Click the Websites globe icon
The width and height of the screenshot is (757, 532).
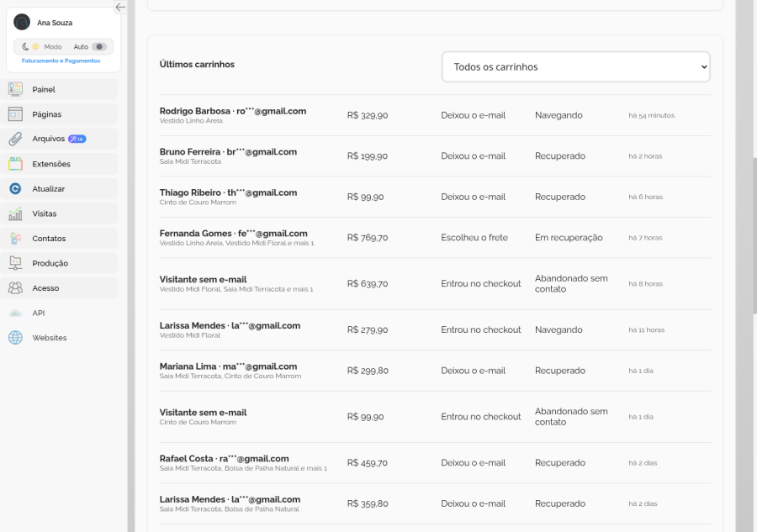(15, 338)
